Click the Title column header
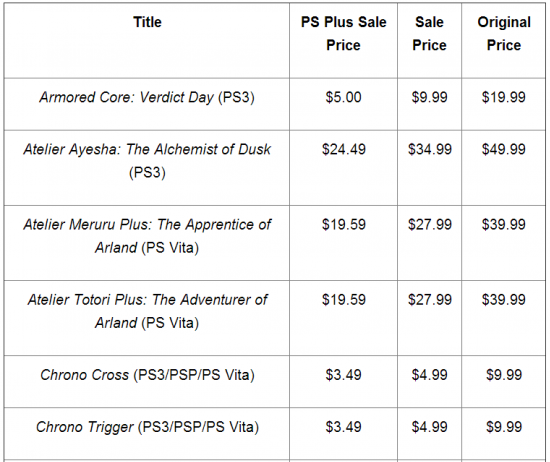Image resolution: width=550 pixels, height=462 pixels. pos(147,22)
